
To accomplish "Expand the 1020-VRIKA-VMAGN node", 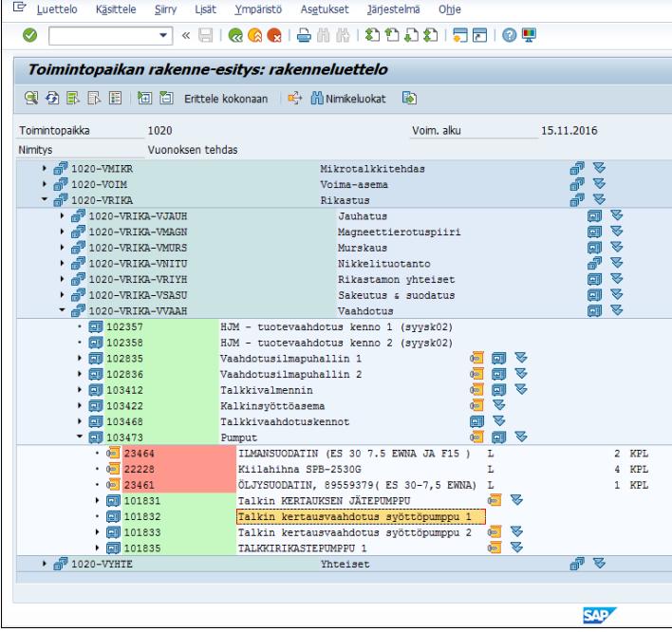I will pos(62,232).
